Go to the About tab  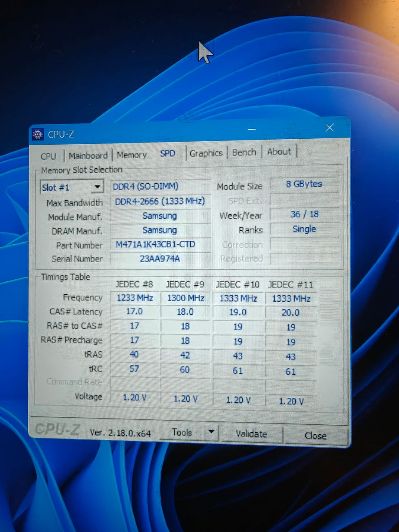(x=279, y=152)
